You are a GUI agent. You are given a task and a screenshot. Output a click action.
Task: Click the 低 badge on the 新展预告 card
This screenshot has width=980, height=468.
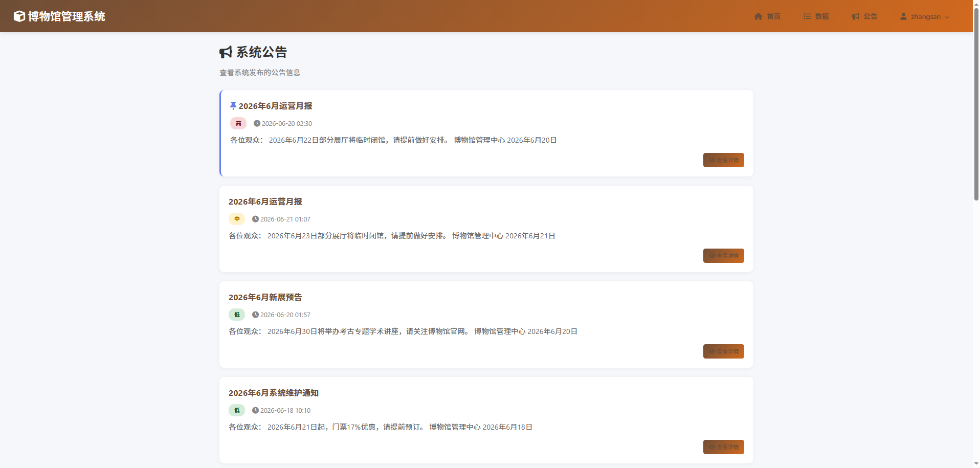(x=237, y=315)
